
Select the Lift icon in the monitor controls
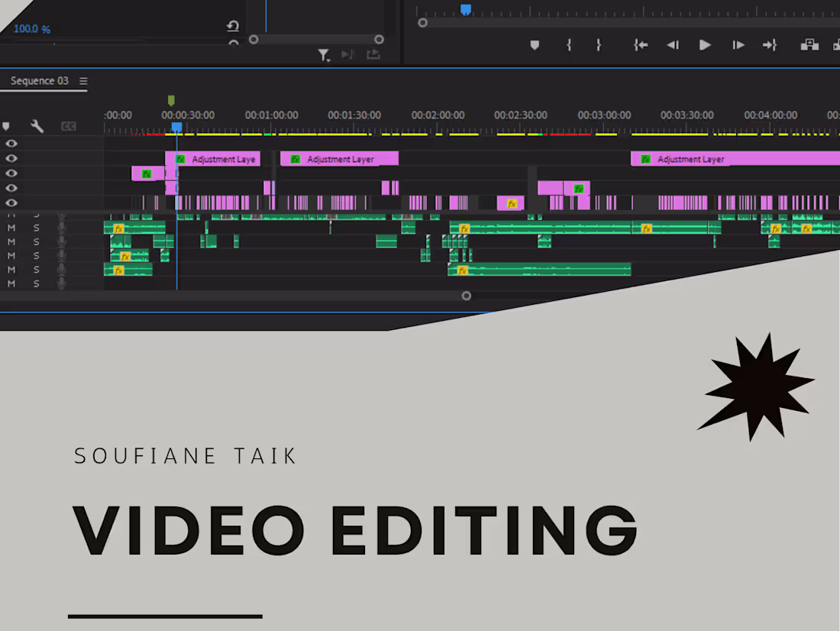click(x=809, y=45)
